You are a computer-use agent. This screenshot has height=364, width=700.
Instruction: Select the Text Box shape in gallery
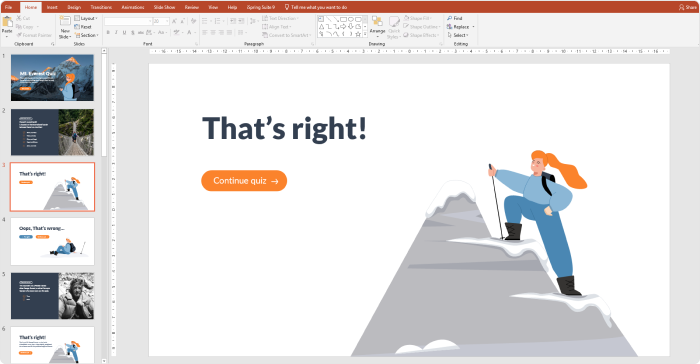(321, 19)
